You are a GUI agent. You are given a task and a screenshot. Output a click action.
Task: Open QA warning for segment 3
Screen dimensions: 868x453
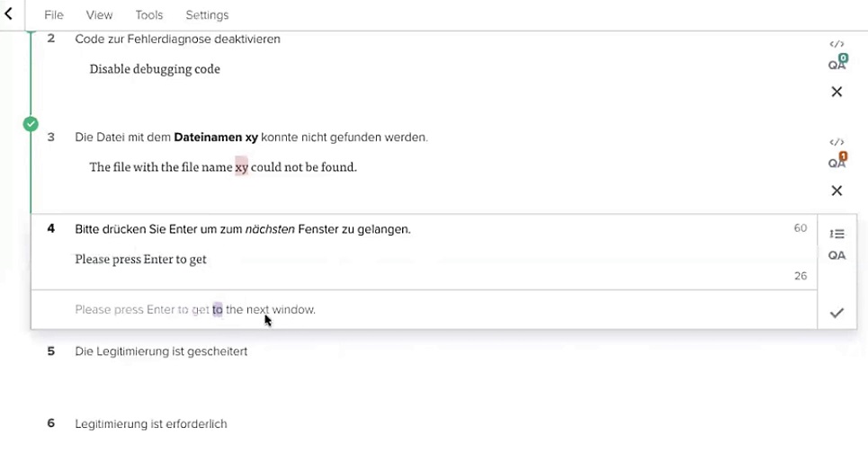(837, 163)
